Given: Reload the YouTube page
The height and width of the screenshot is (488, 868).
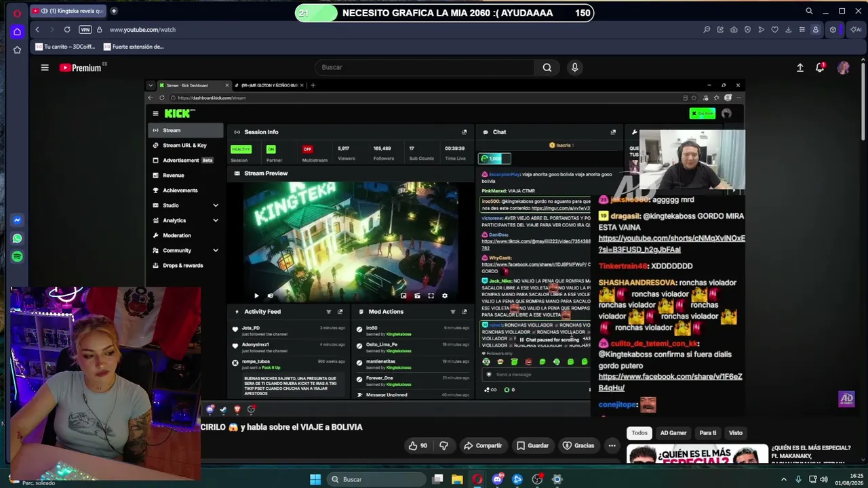Looking at the screenshot, I should tap(67, 30).
